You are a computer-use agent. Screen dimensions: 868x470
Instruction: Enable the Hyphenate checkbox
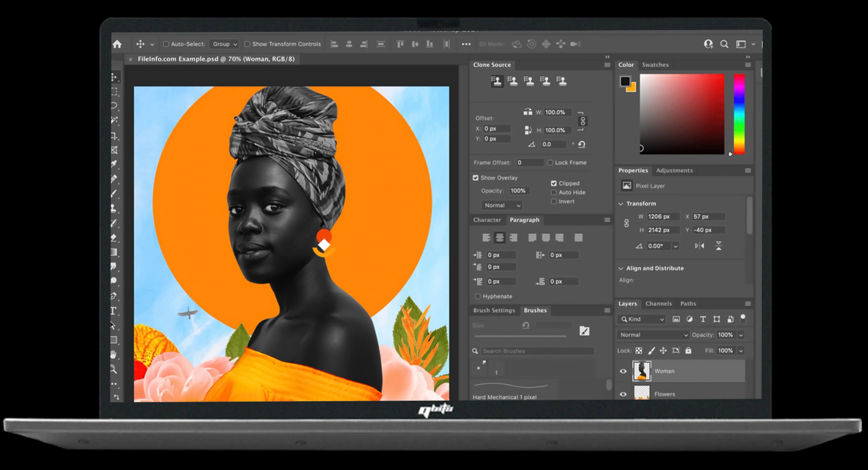point(477,296)
